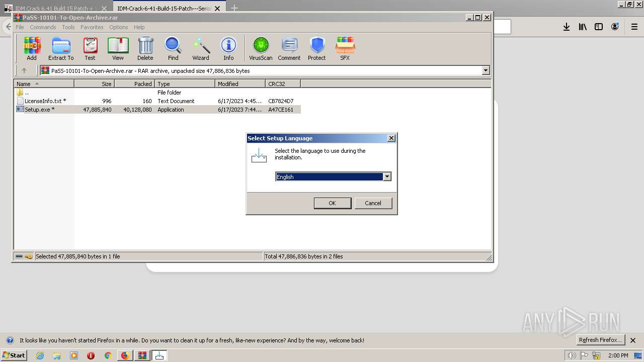Cancel the Select Setup Language dialog
This screenshot has width=644, height=362.
(373, 203)
